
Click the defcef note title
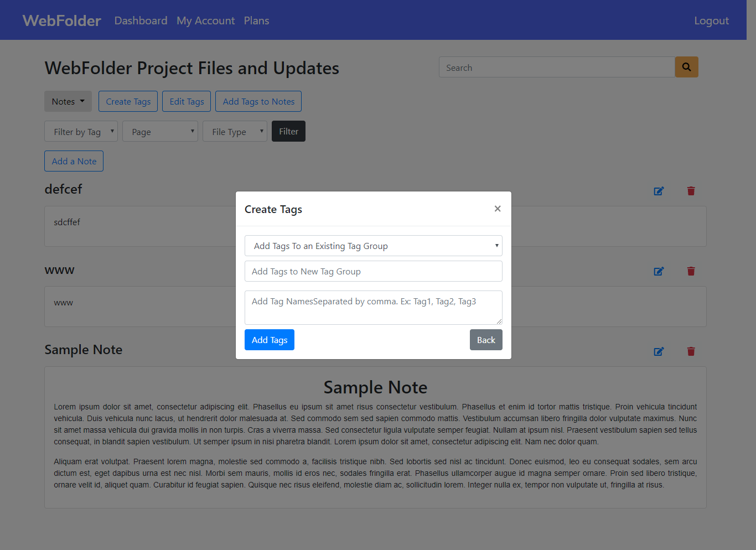63,189
